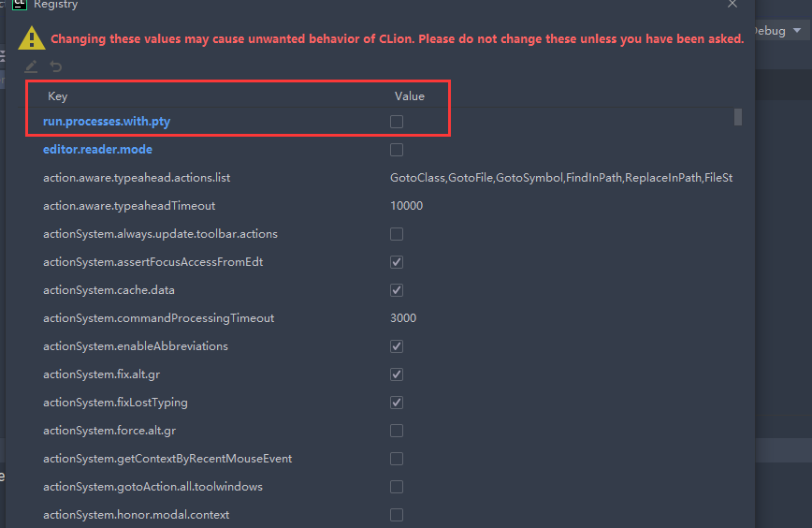Click the Value column header
Image resolution: width=812 pixels, height=528 pixels.
(409, 96)
